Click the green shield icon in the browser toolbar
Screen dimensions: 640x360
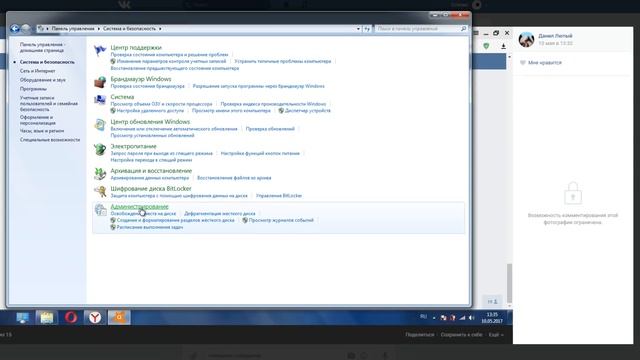pos(486,46)
